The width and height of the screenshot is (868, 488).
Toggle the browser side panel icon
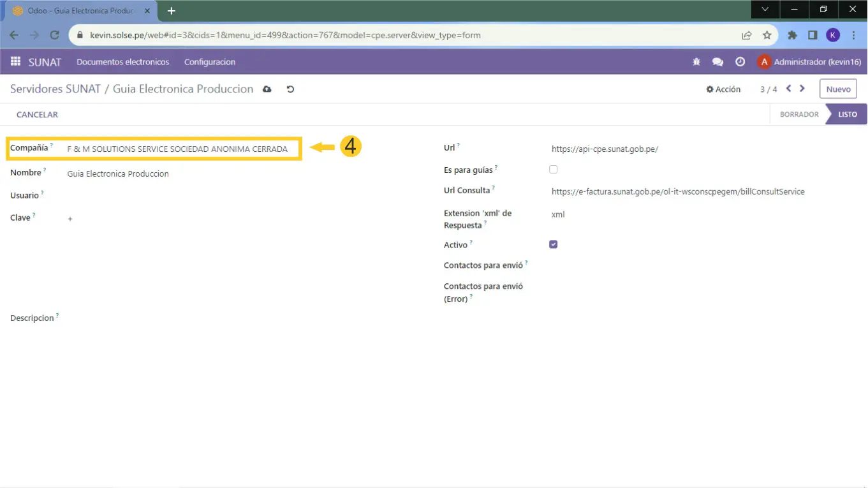(813, 35)
